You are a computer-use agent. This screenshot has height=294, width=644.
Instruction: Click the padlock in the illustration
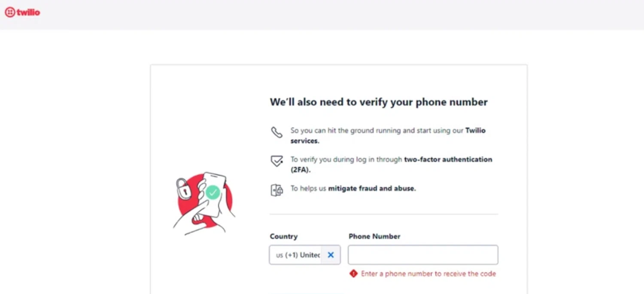click(183, 189)
